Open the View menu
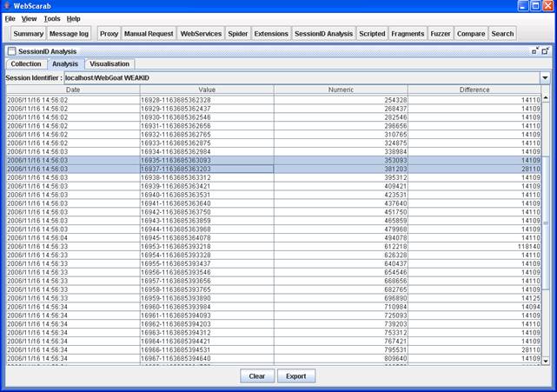Screen dimensions: 557x392 click(x=29, y=18)
